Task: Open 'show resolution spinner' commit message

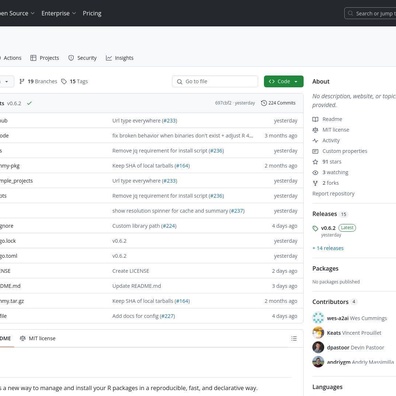Action: (170, 211)
